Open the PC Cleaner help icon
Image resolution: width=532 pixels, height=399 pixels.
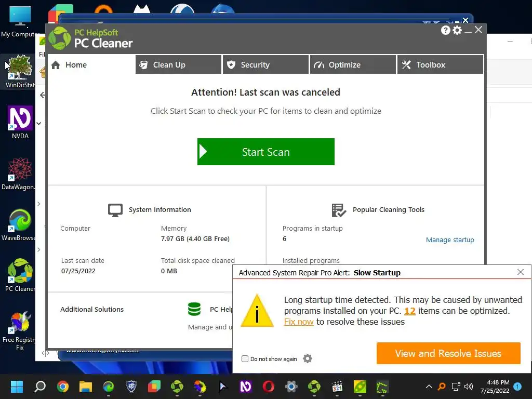coord(445,30)
